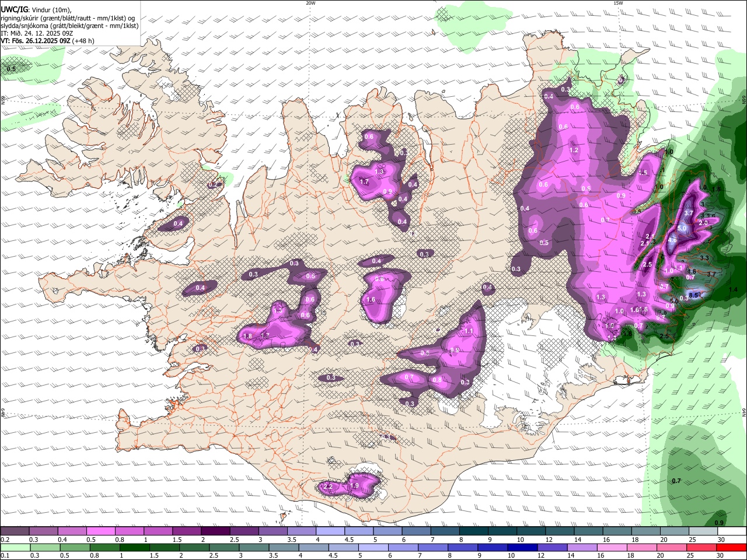Click the '1.7' snowfall value in north Iceland
Image resolution: width=747 pixels, height=560 pixels.
tap(364, 182)
